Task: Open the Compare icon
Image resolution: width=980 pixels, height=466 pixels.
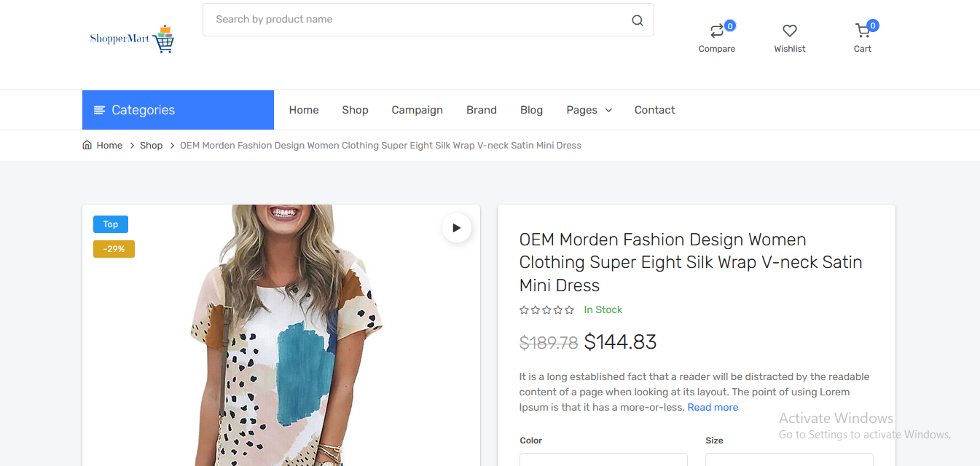Action: 717,31
